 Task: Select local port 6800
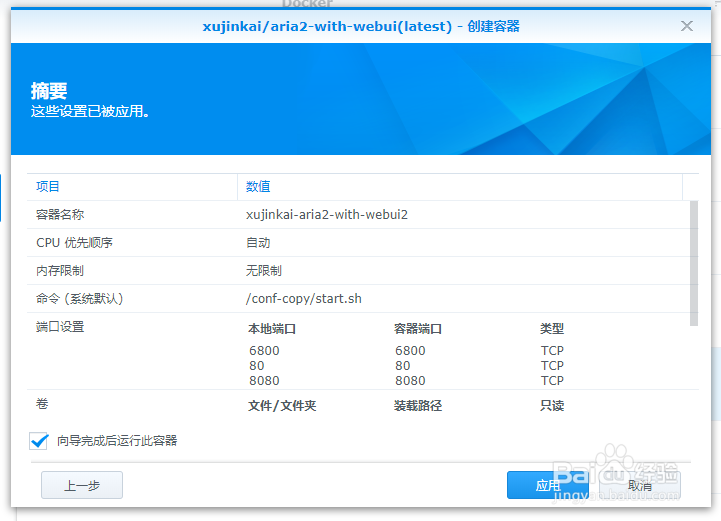coord(264,351)
